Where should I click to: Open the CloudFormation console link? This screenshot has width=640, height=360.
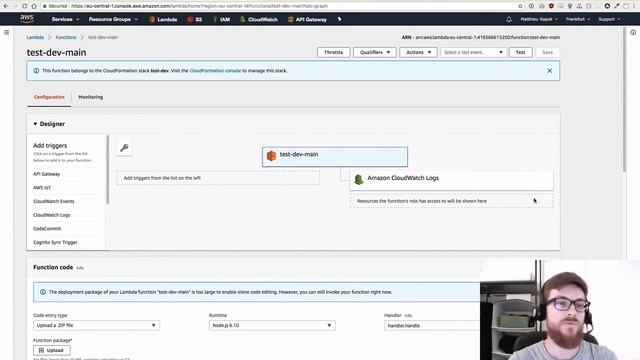215,71
